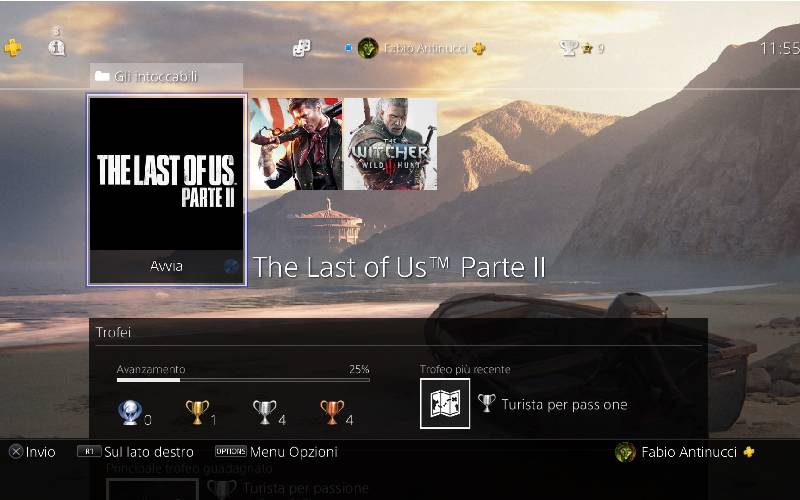
Task: Open the Trofei section header
Action: click(113, 333)
